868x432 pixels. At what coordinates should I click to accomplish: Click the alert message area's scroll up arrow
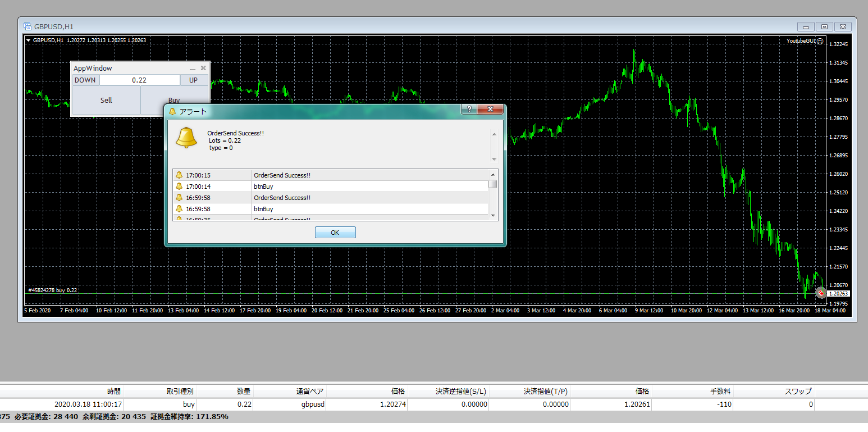(494, 134)
